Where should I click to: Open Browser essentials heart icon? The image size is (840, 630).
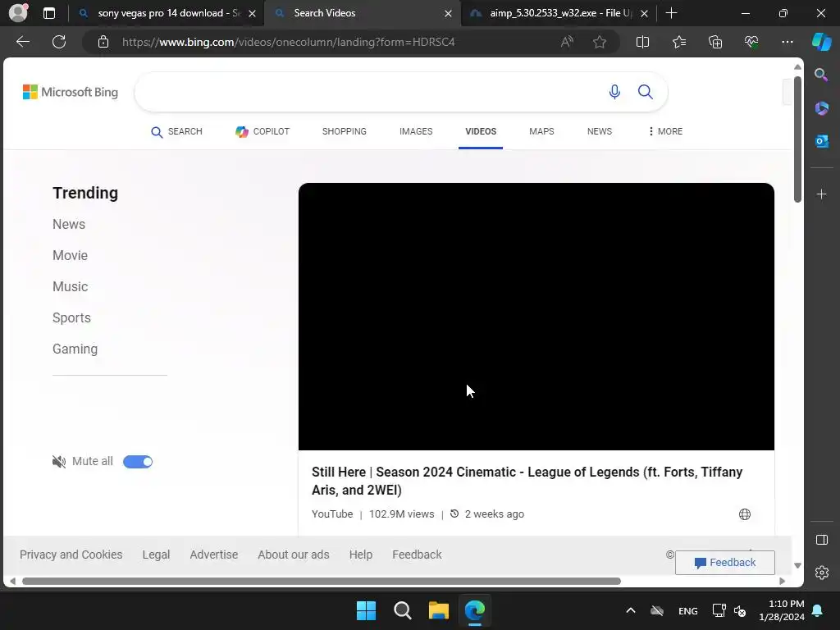751,42
